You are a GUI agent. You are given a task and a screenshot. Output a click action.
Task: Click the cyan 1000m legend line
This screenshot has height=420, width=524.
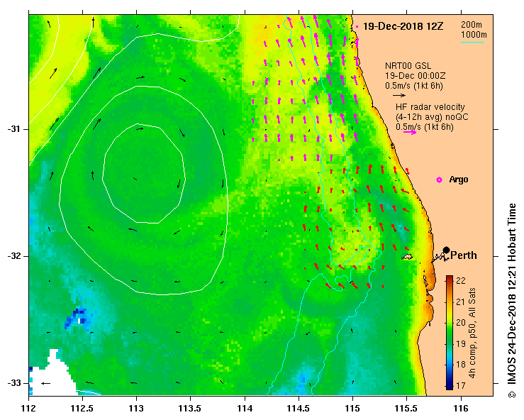tap(472, 42)
